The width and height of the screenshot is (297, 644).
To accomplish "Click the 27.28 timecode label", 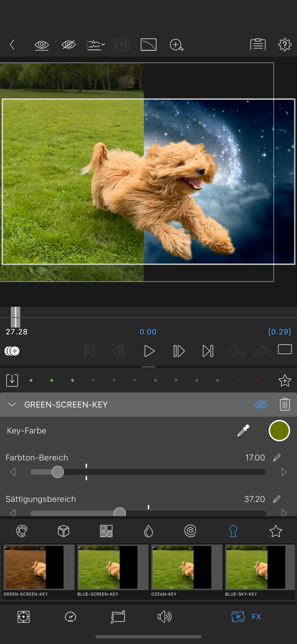I will pos(17,332).
